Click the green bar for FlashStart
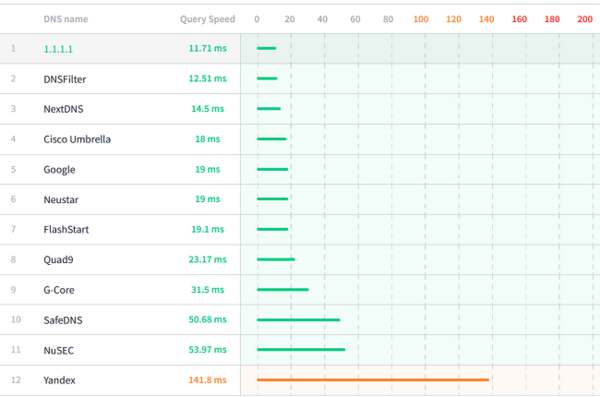This screenshot has width=600, height=397. pyautogui.click(x=272, y=229)
